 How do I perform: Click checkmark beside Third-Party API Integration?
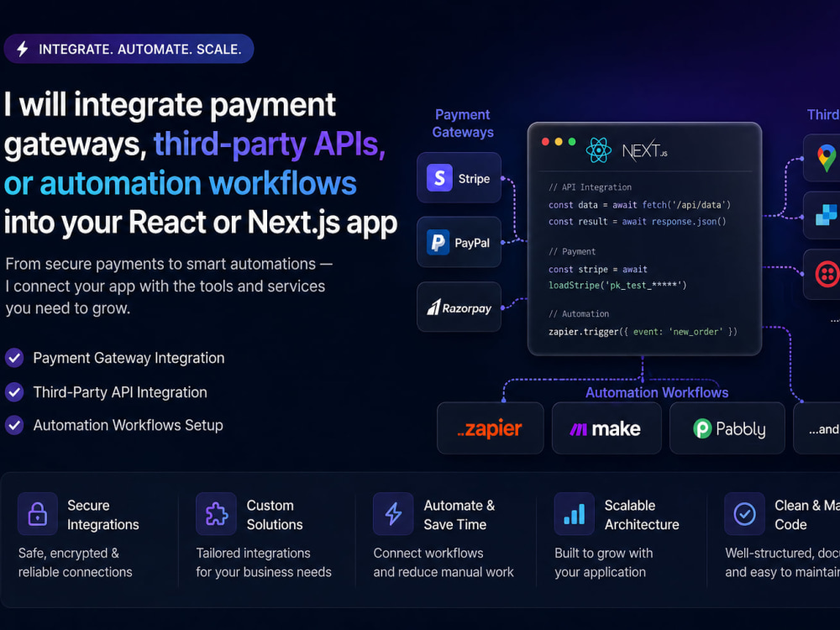point(14,392)
